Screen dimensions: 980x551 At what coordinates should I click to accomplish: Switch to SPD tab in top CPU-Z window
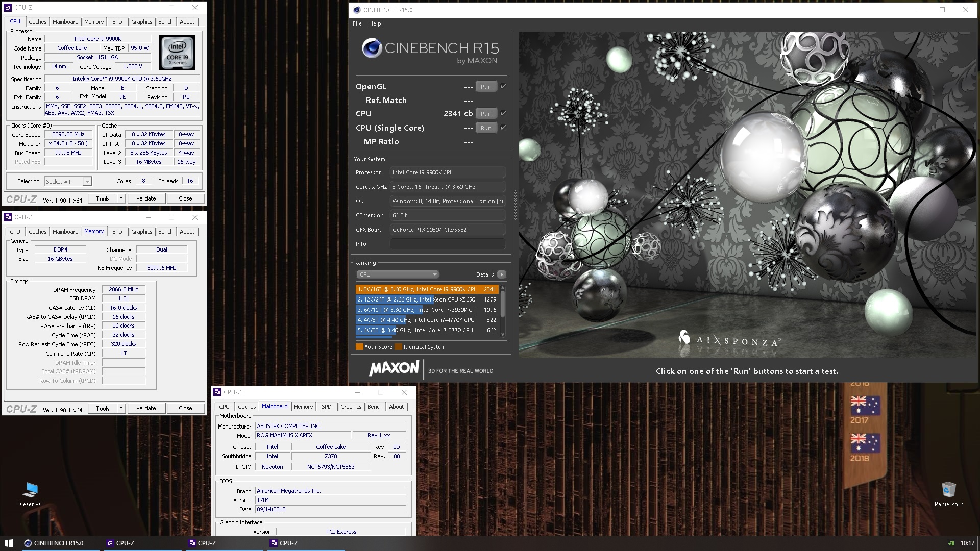click(117, 22)
